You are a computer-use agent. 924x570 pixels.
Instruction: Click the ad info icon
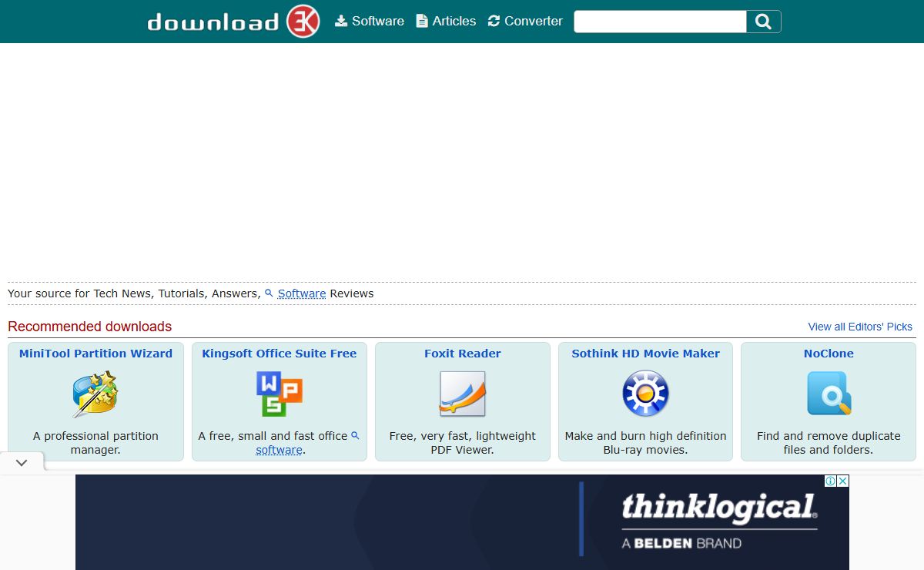pos(831,481)
